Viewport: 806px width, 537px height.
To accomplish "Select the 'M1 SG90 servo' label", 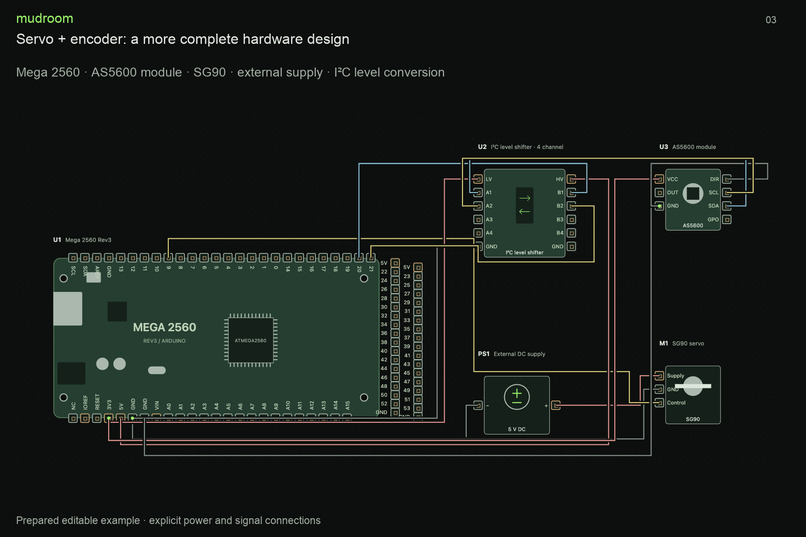I will pos(682,343).
